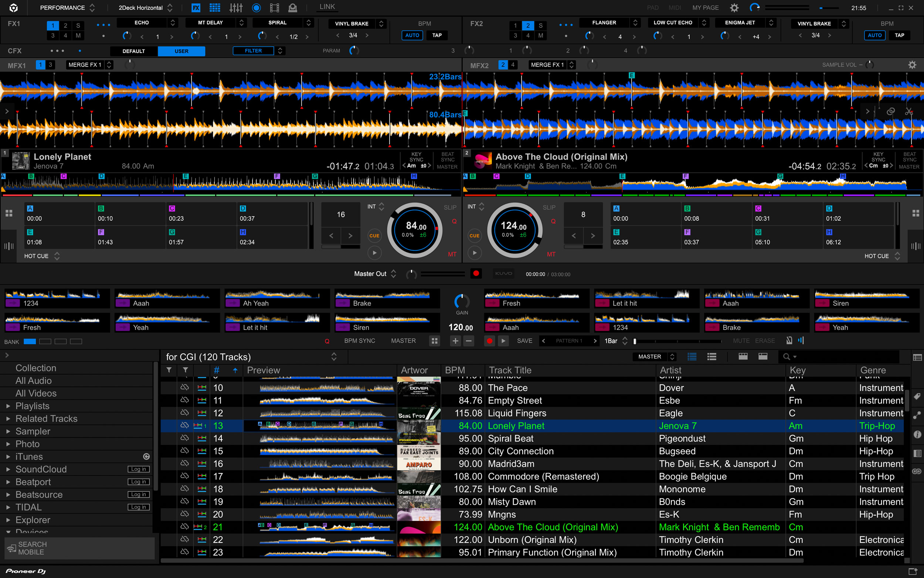This screenshot has height=578, width=924.
Task: Click FX1 TAP button
Action: click(x=437, y=35)
